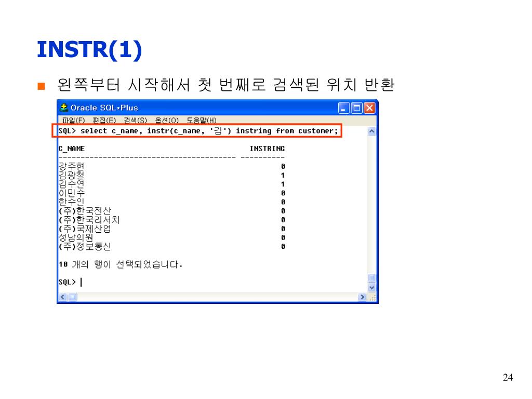This screenshot has width=532, height=399.
Task: Click the window resize grip corner
Action: (372, 297)
